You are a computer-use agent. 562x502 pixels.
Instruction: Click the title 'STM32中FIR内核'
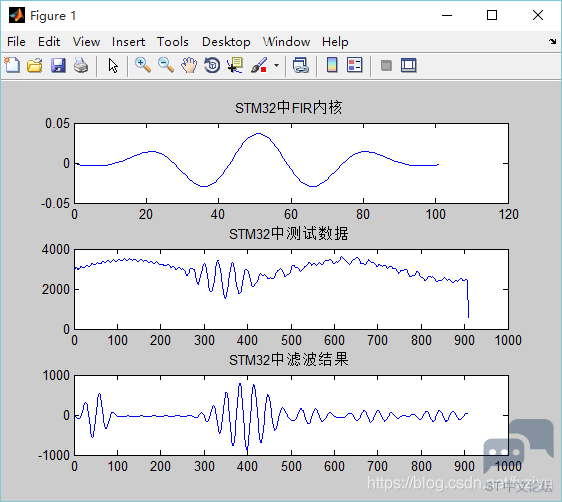(x=289, y=108)
